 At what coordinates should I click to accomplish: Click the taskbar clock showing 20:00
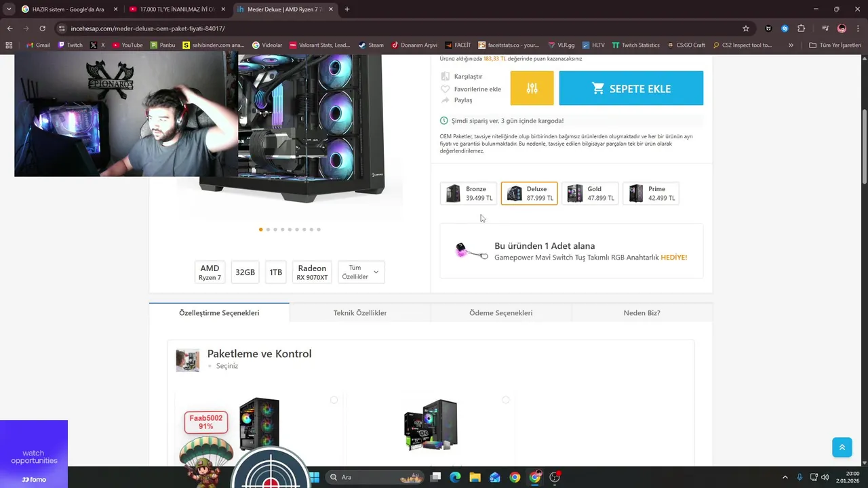[848, 477]
